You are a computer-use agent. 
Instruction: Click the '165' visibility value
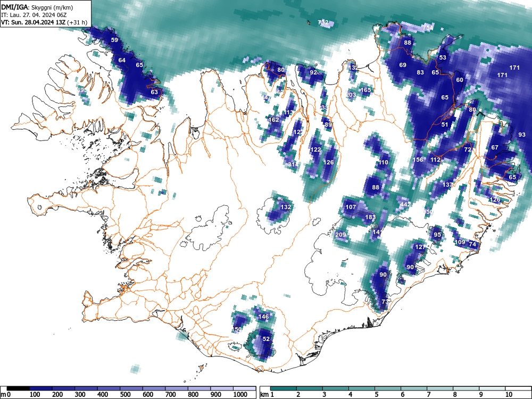pos(365,90)
